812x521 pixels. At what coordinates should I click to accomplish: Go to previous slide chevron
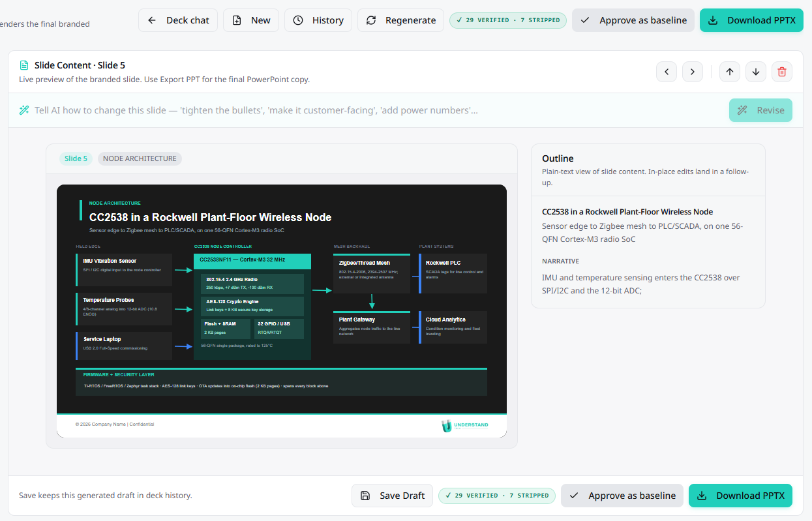(x=667, y=72)
